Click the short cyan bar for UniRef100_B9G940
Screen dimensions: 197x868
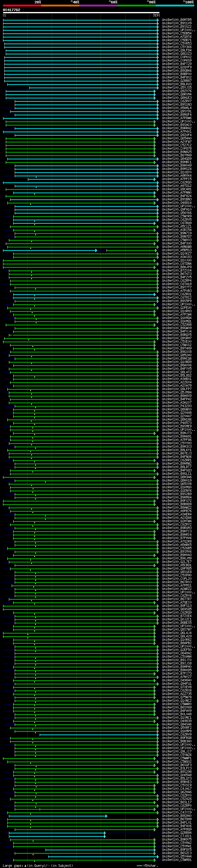[58, 815]
